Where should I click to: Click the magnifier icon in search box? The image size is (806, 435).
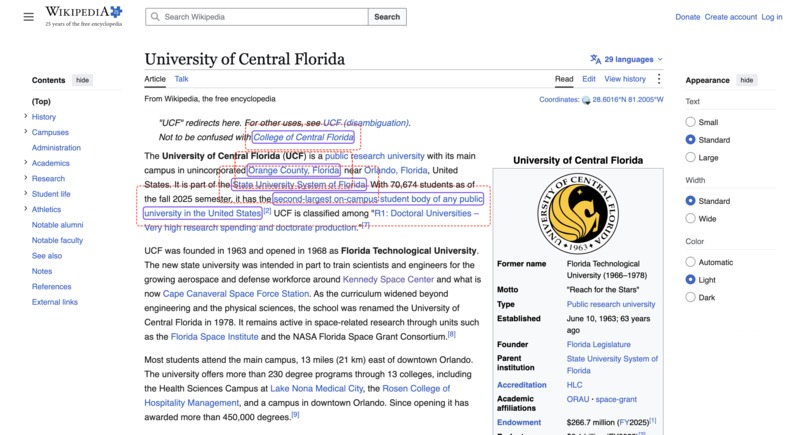pos(155,17)
